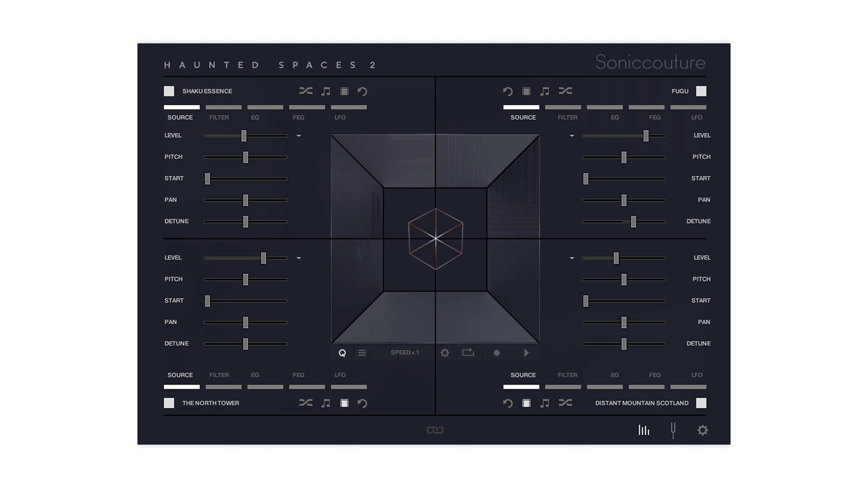Click music note icon for Distant Mountain Scotland
This screenshot has height=488, width=868.
click(545, 403)
